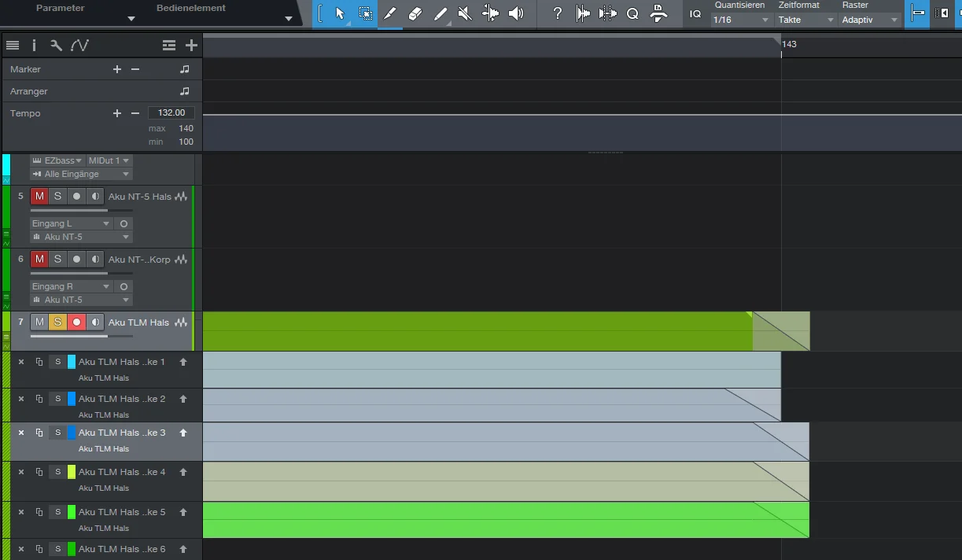Click the plus icon to add tracks
The width and height of the screenshot is (962, 560).
(191, 46)
